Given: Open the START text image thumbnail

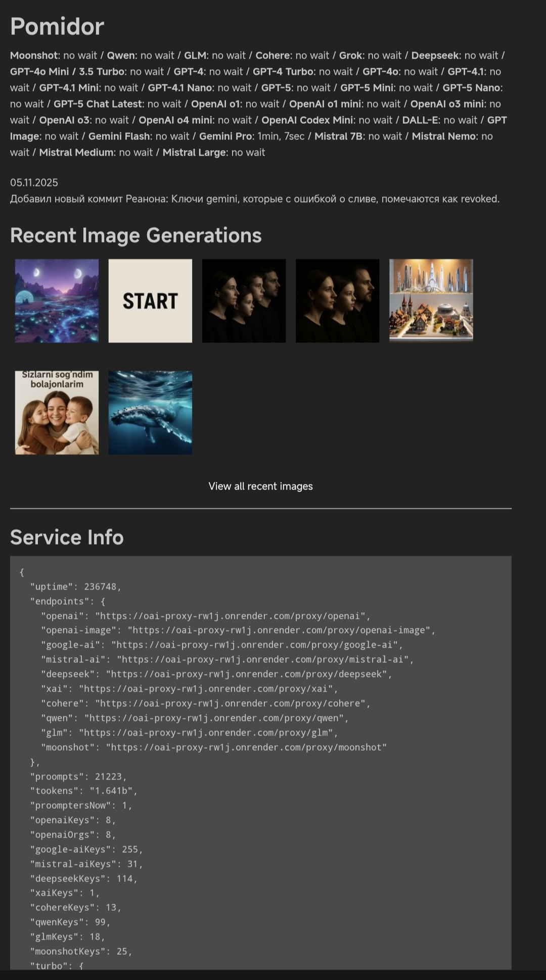Looking at the screenshot, I should (150, 301).
